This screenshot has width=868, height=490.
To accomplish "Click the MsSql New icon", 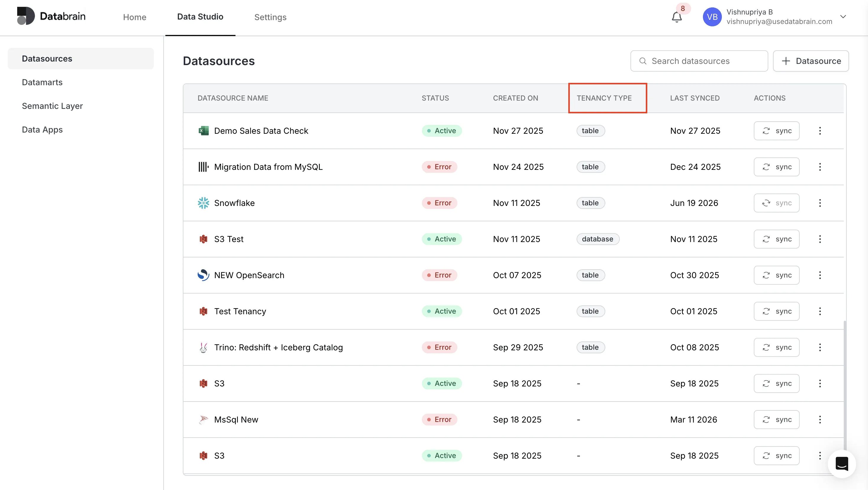I will coord(204,419).
